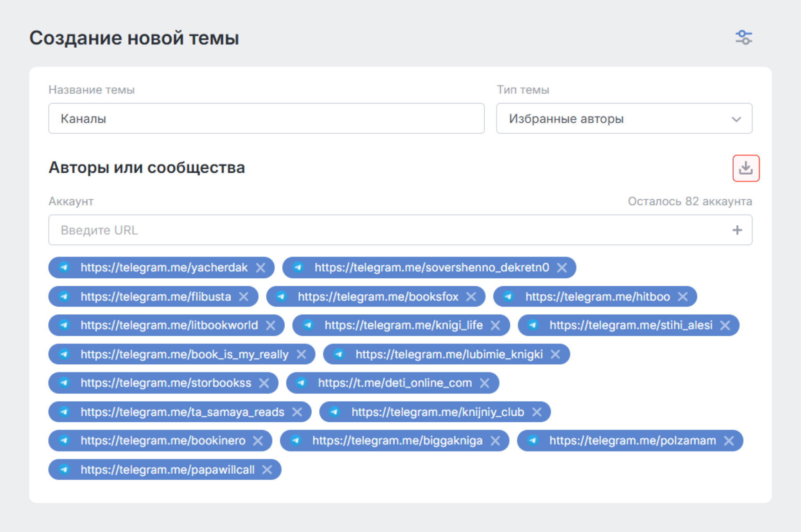Click the Название темы input field
801x532 pixels.
click(x=266, y=118)
